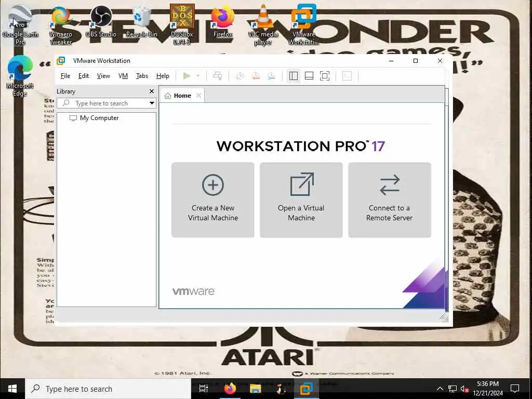The height and width of the screenshot is (399, 532).
Task: Open the VM menu
Action: (x=123, y=76)
